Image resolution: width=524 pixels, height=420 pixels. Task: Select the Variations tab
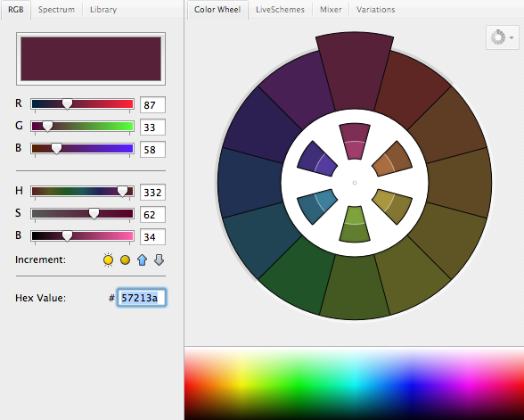[x=375, y=9]
